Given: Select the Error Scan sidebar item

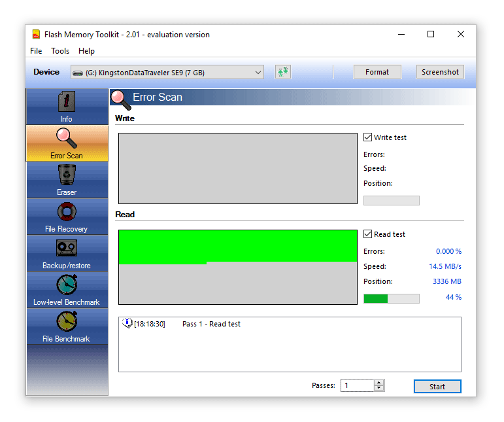Looking at the screenshot, I should (67, 143).
